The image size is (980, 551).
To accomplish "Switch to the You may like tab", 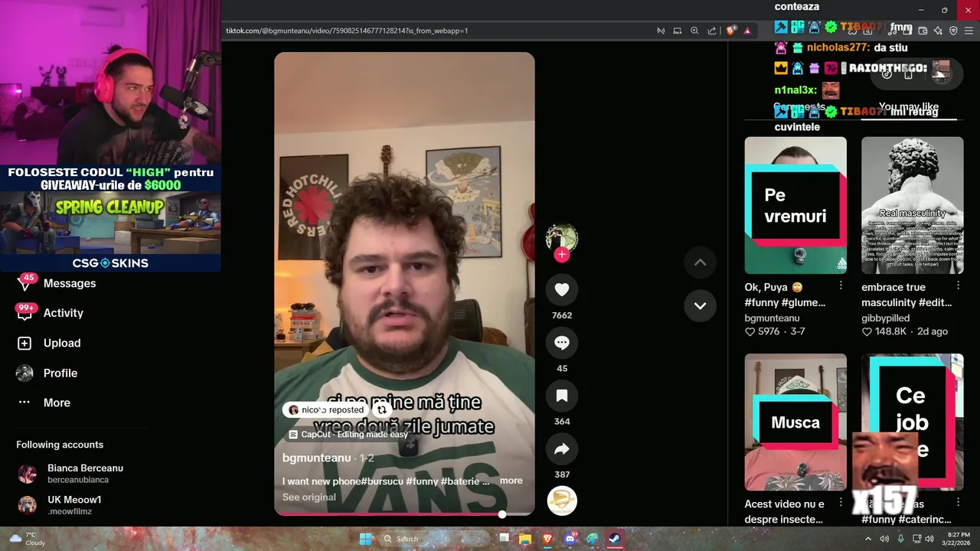I will click(909, 107).
